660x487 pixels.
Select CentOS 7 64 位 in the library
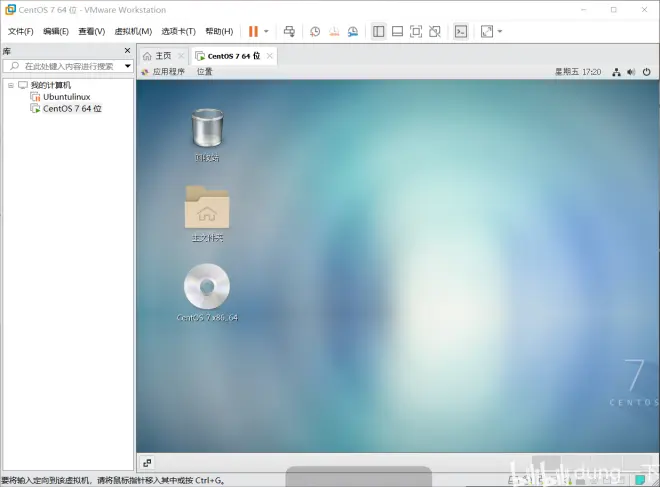[x=72, y=109]
